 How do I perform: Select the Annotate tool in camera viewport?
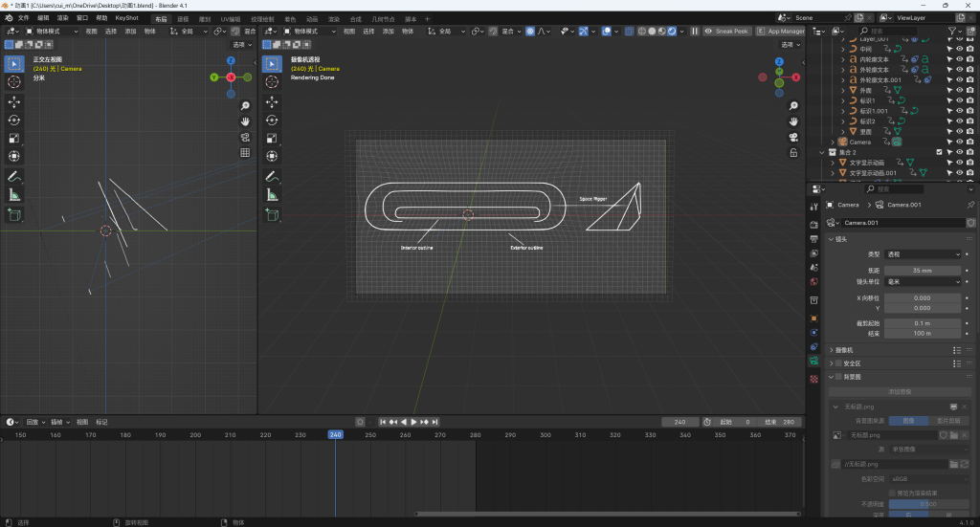coord(272,177)
